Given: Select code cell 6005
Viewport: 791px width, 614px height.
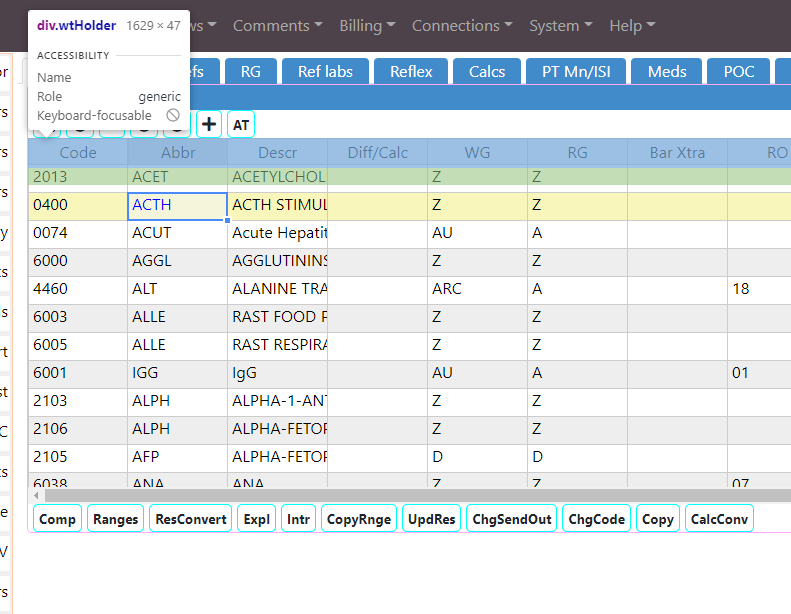Looking at the screenshot, I should (x=78, y=346).
